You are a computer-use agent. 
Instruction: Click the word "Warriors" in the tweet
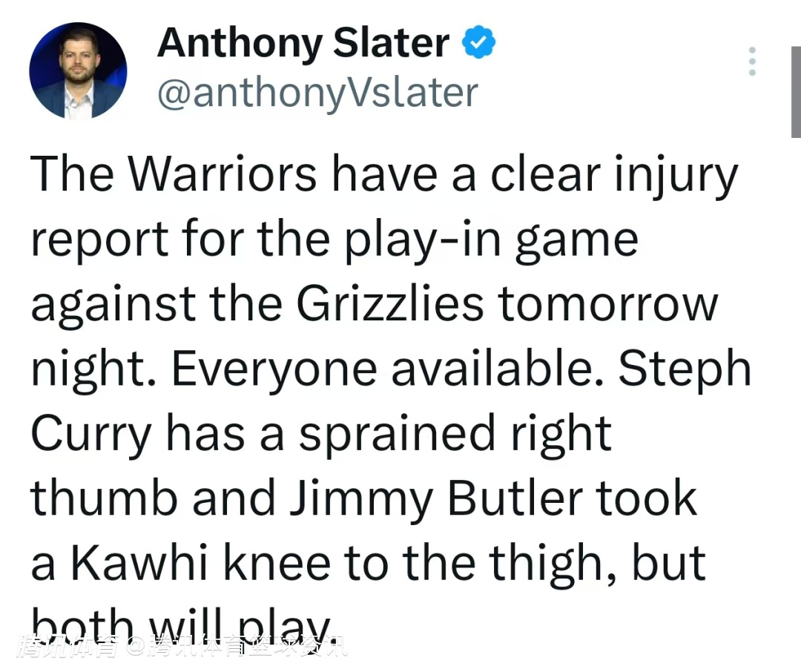(x=221, y=175)
